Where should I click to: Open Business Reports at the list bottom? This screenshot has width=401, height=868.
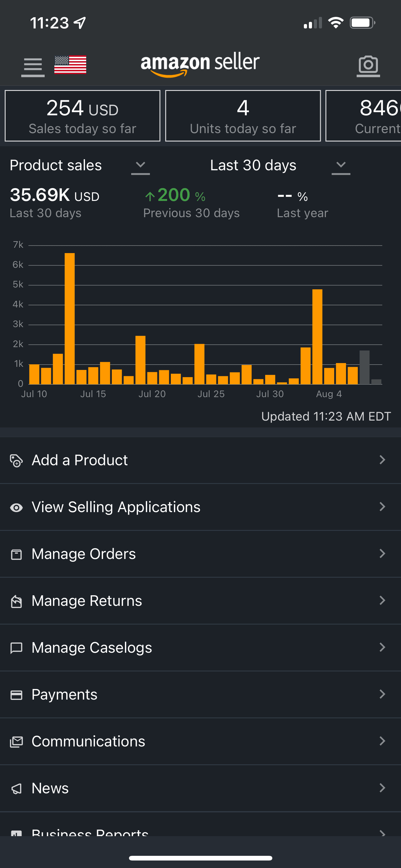tap(90, 831)
